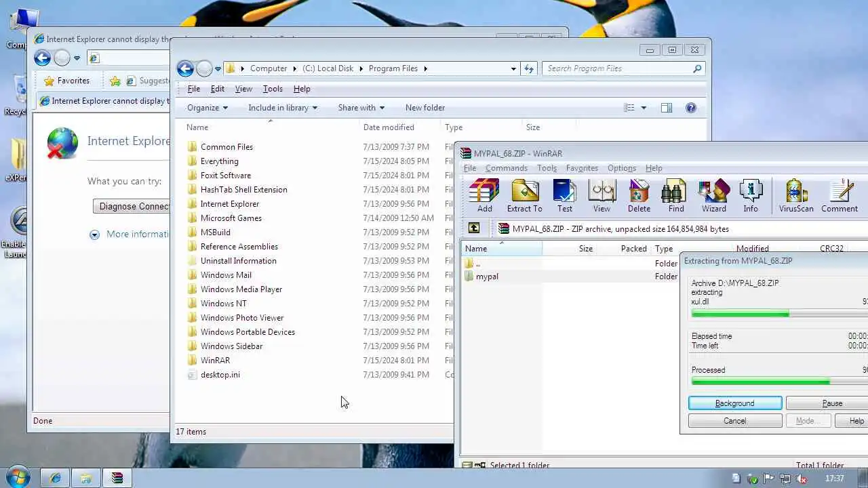Click the mypal folder icon in WinRAR

[469, 277]
